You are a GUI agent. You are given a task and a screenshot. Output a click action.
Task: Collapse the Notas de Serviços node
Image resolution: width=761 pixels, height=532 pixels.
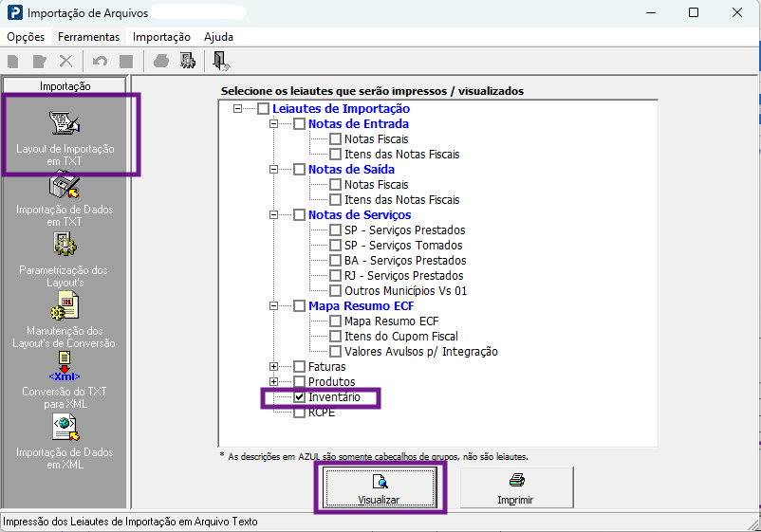click(273, 215)
